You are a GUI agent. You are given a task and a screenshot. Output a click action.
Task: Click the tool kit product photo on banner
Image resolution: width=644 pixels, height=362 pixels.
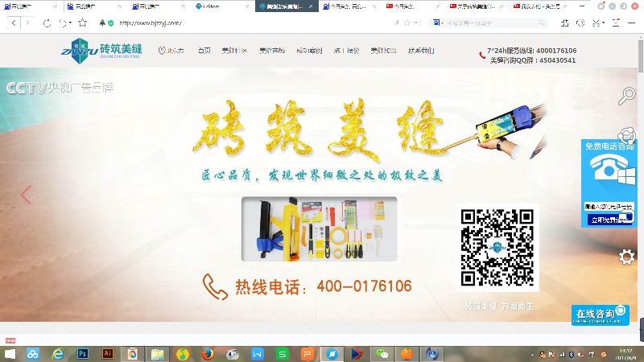(319, 229)
